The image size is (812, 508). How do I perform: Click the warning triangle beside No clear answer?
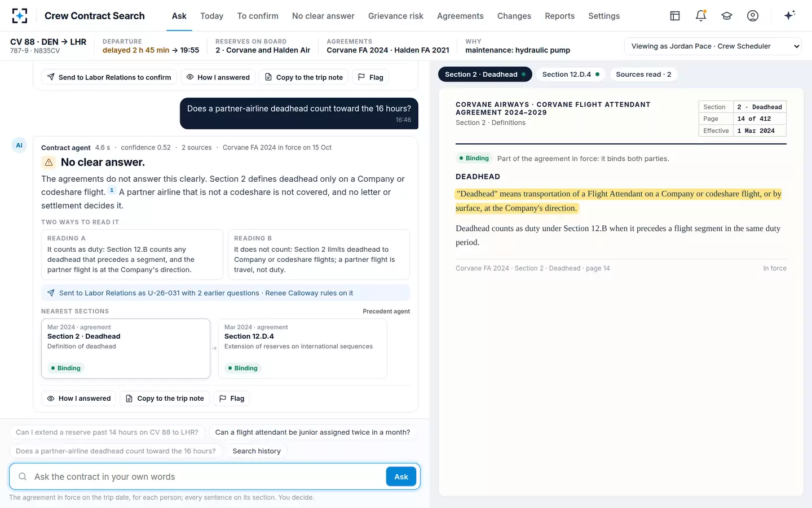[49, 163]
